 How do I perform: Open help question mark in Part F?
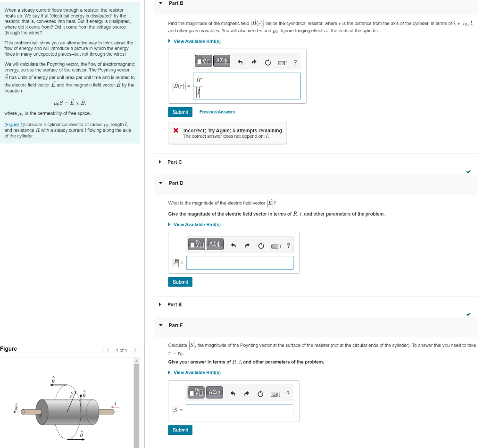288,394
